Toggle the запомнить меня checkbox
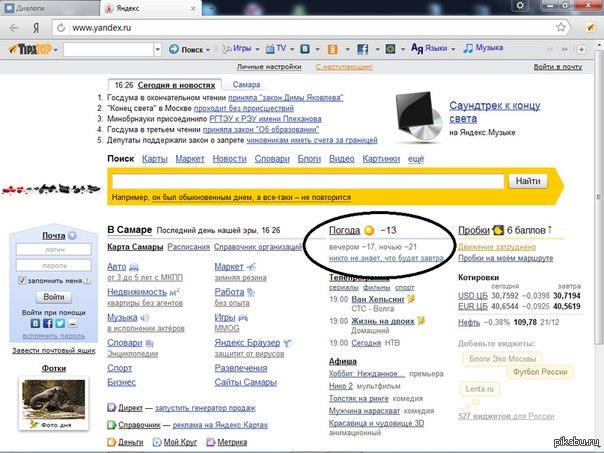 coord(22,281)
